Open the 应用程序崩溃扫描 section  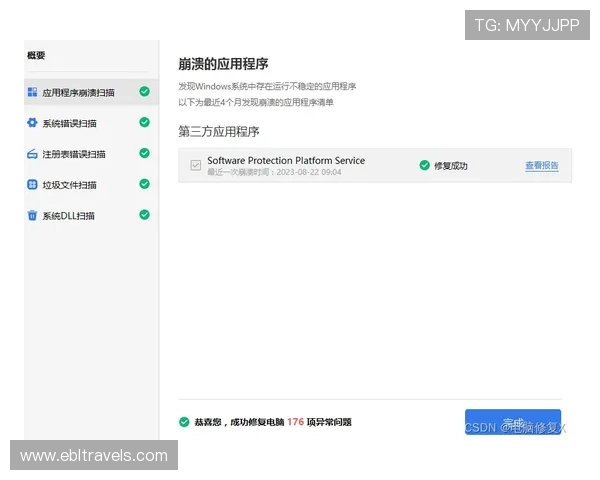(x=91, y=92)
